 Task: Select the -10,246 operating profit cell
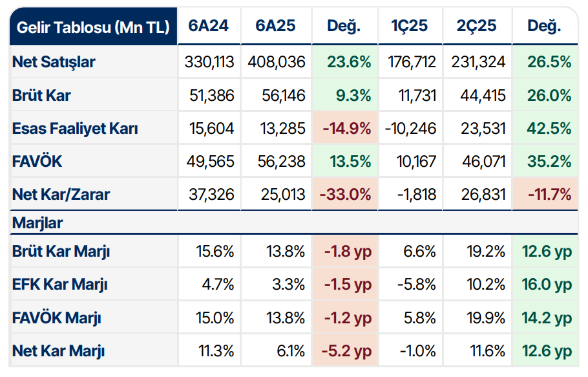coord(411,129)
